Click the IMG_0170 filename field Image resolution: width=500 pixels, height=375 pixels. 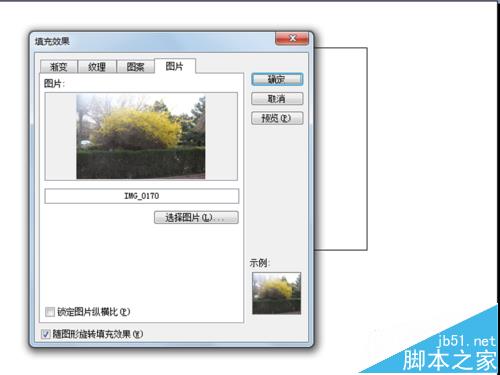[x=142, y=196]
